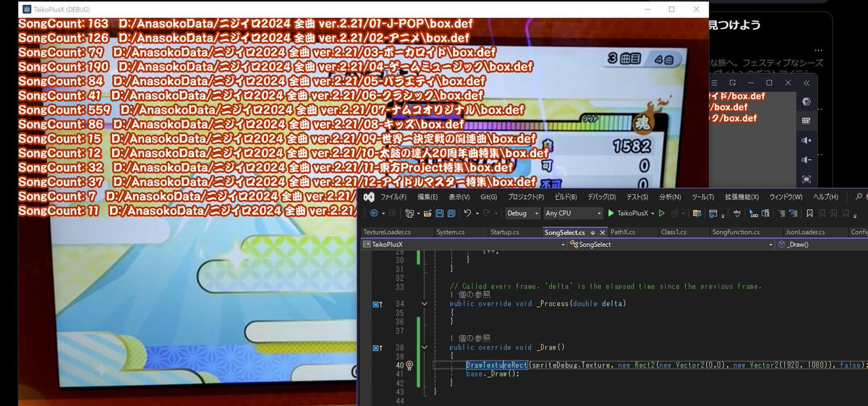Open the テスト(S) menu
Image resolution: width=868 pixels, height=406 pixels.
pos(637,196)
